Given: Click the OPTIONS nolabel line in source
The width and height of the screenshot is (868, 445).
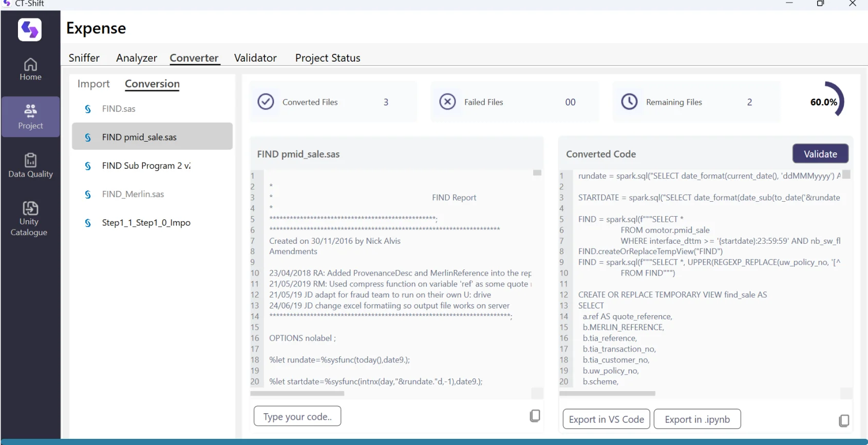Looking at the screenshot, I should (x=302, y=338).
